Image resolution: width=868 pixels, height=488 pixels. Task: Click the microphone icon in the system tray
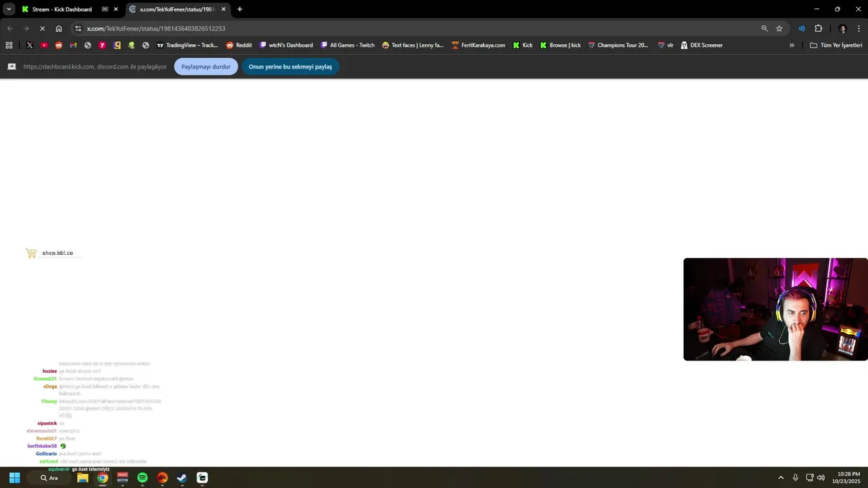pos(795,478)
